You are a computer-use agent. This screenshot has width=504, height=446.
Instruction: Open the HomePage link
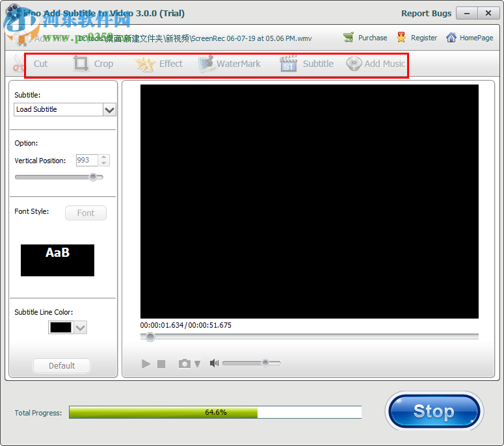click(x=470, y=38)
